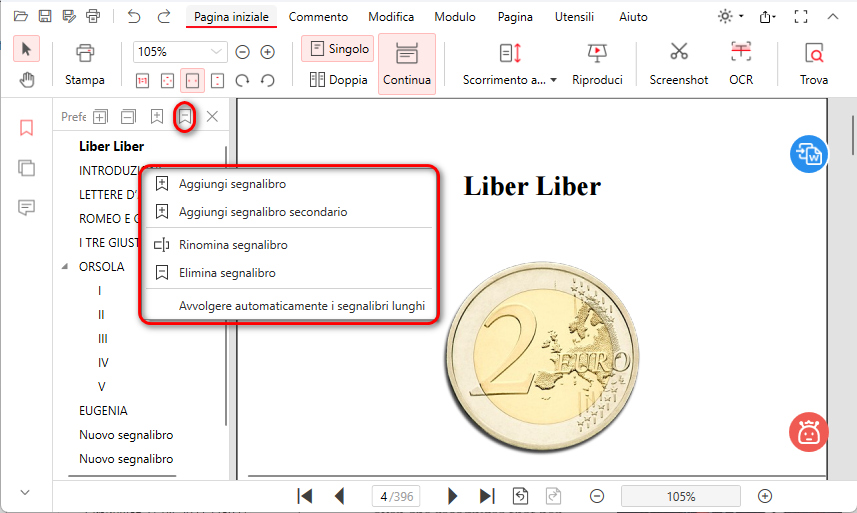Go to last page
The height and width of the screenshot is (513, 857).
coord(487,496)
